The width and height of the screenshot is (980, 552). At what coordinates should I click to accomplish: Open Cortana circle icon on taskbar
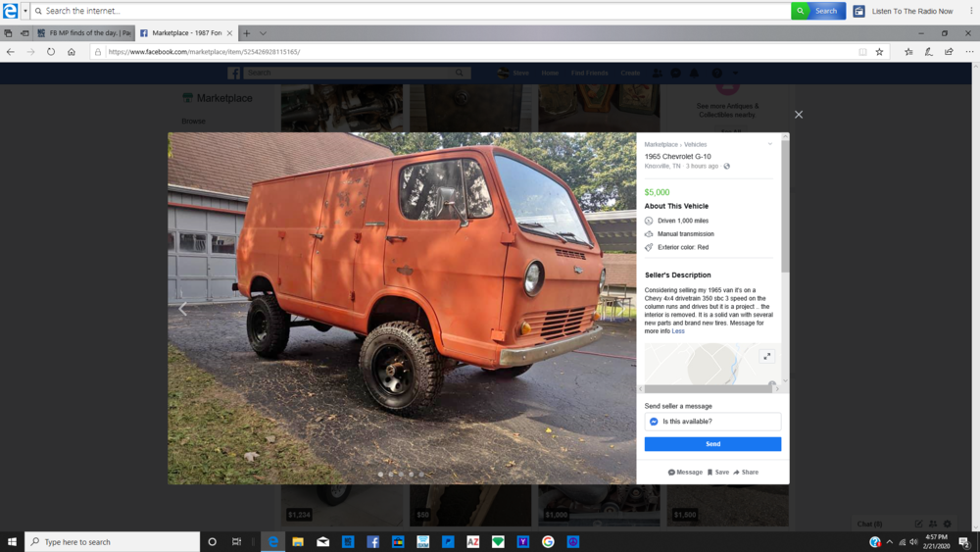[x=212, y=541]
